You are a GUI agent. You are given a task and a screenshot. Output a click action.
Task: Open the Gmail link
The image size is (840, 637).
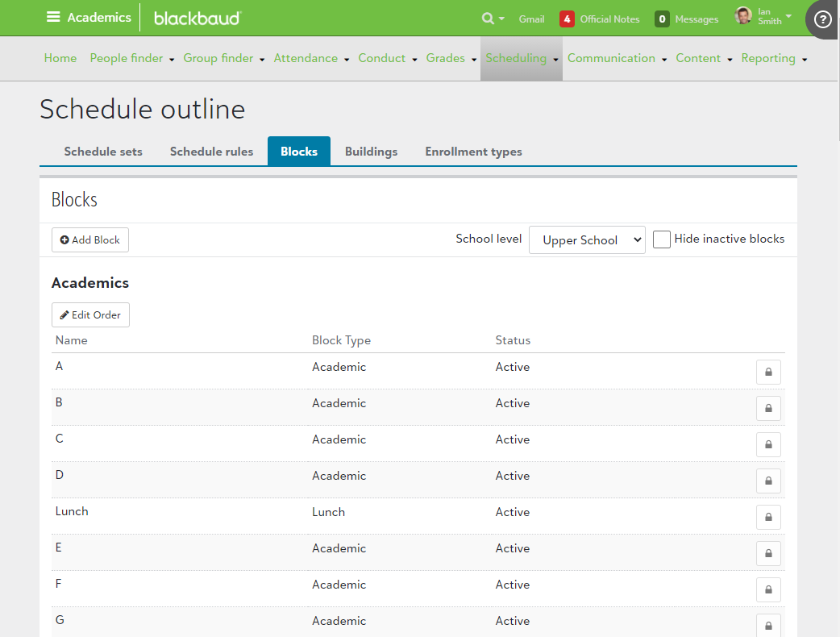point(531,19)
